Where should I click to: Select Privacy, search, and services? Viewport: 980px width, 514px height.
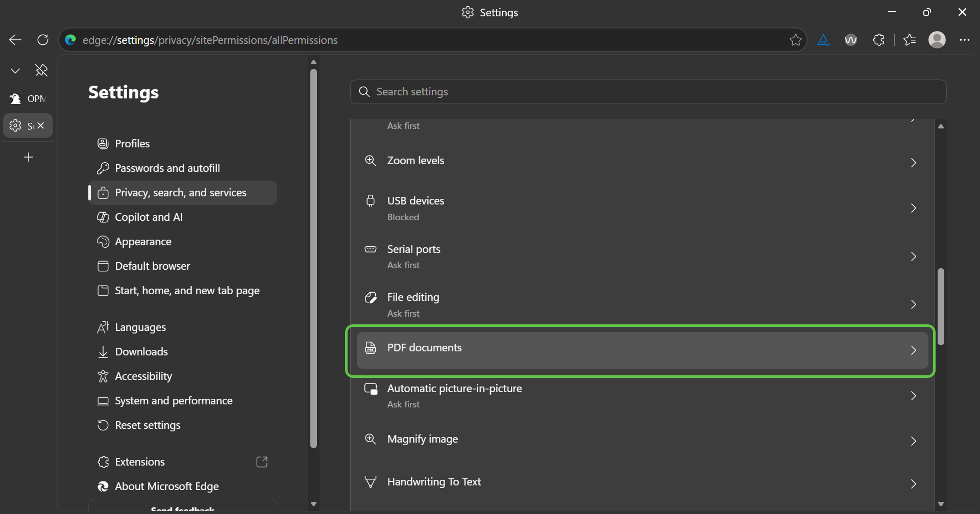[x=183, y=193]
